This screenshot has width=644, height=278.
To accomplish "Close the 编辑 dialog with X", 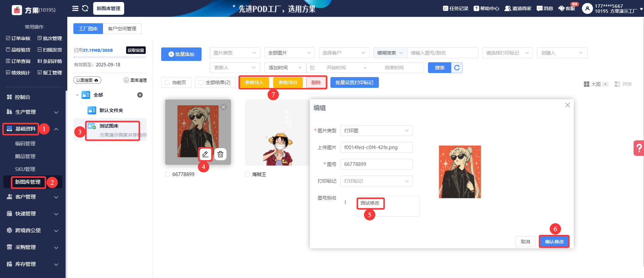I will pyautogui.click(x=568, y=105).
